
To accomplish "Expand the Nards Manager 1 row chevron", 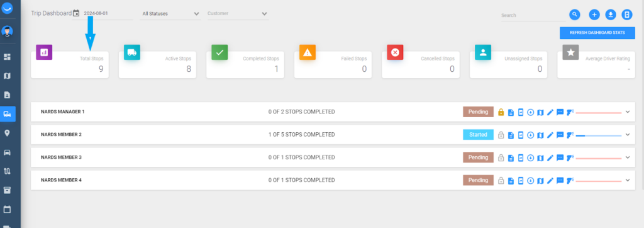I will [628, 111].
